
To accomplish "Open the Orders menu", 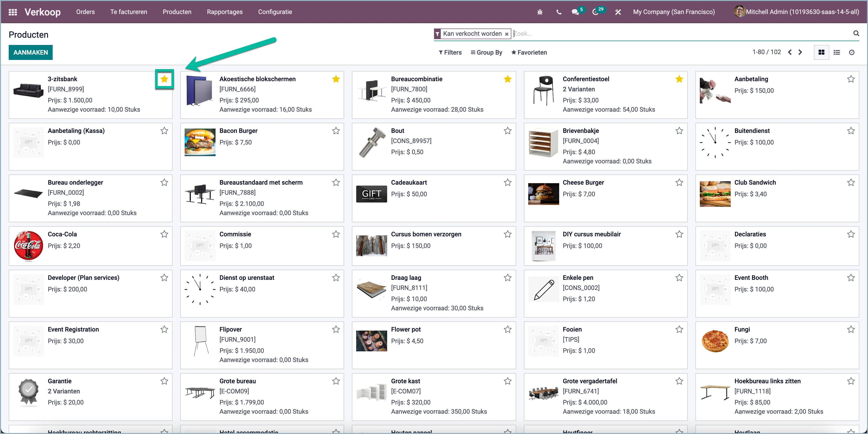I will coord(85,12).
